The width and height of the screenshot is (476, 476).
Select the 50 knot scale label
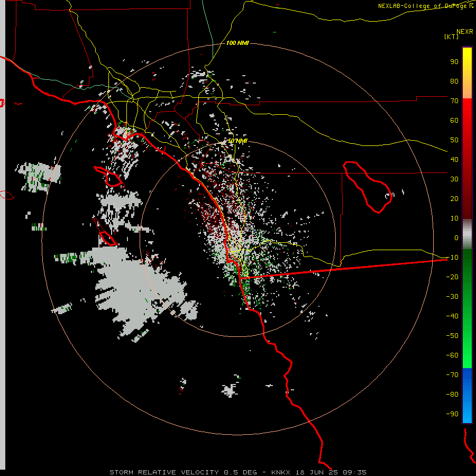pos(454,140)
